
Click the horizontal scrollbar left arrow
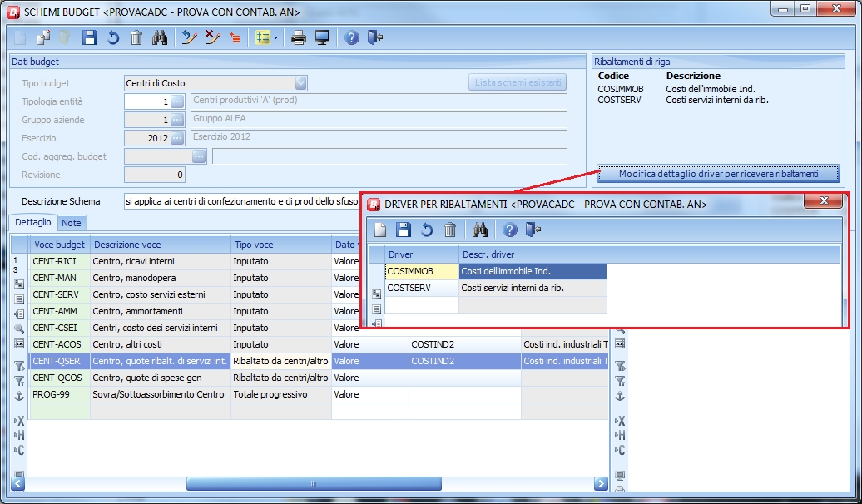click(x=18, y=484)
